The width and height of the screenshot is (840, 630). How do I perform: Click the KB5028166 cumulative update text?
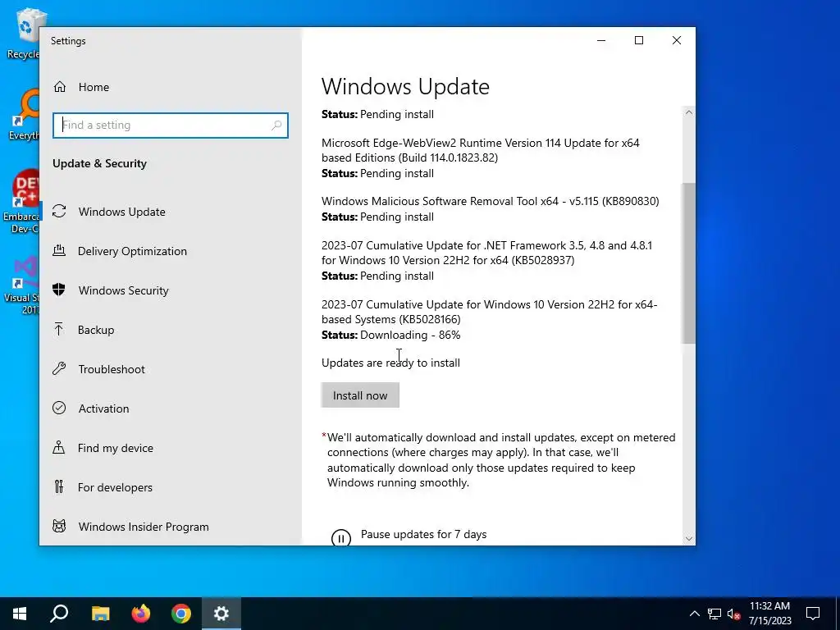pyautogui.click(x=489, y=312)
